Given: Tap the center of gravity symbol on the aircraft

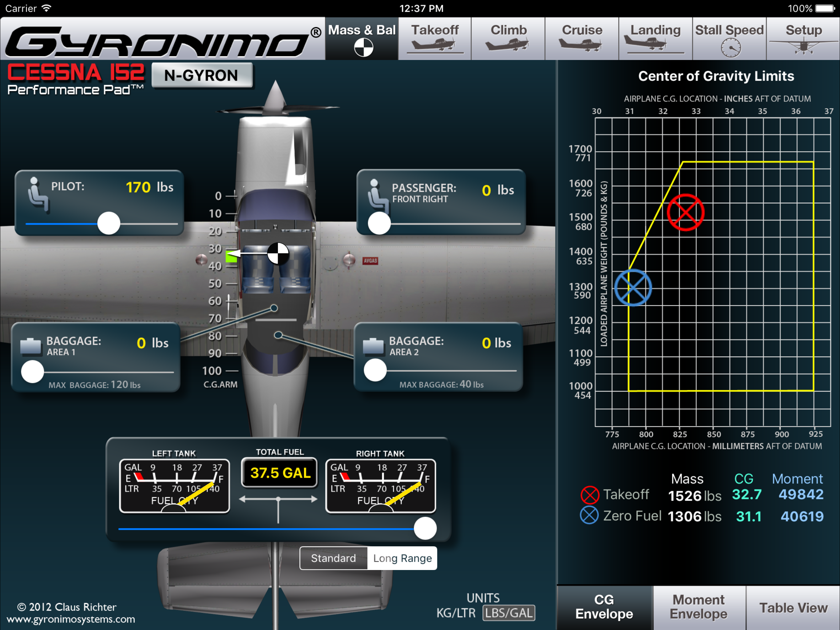Looking at the screenshot, I should coord(278,253).
